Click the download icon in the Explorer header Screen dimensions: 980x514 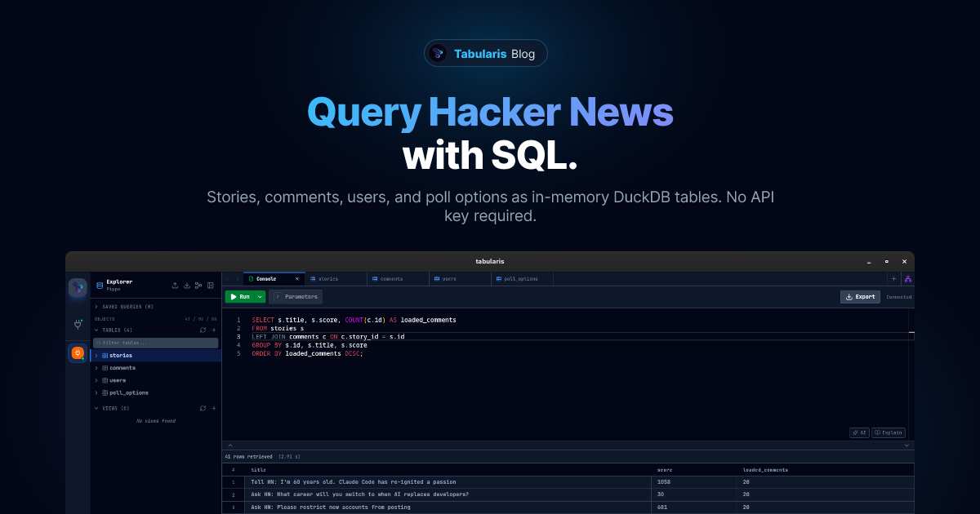click(x=186, y=286)
